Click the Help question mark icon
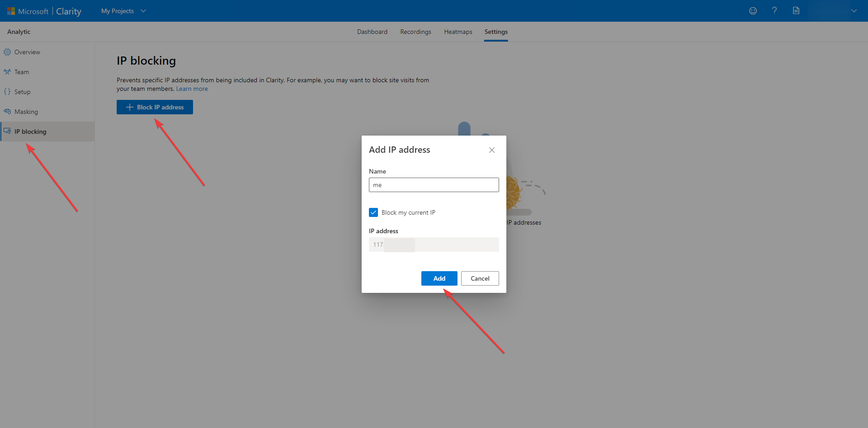This screenshot has width=868, height=428. pos(774,10)
